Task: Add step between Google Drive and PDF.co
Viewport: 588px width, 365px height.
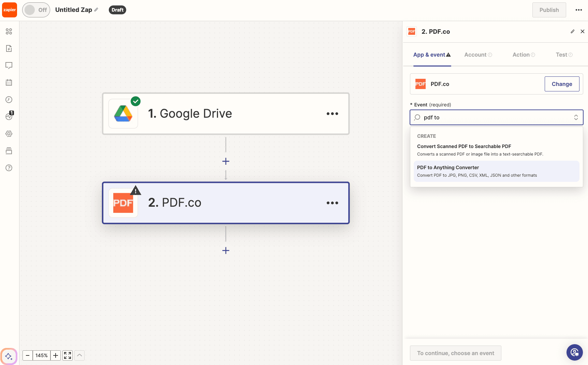Action: click(x=226, y=161)
